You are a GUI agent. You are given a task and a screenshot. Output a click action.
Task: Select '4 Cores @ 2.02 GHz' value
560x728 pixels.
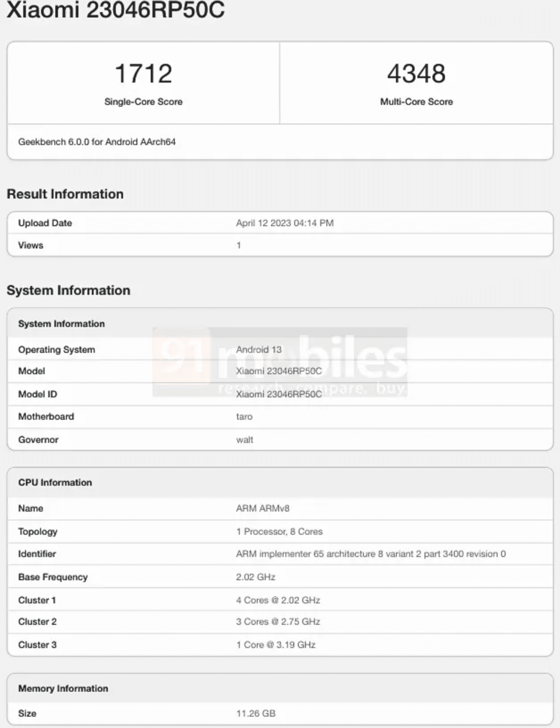278,600
